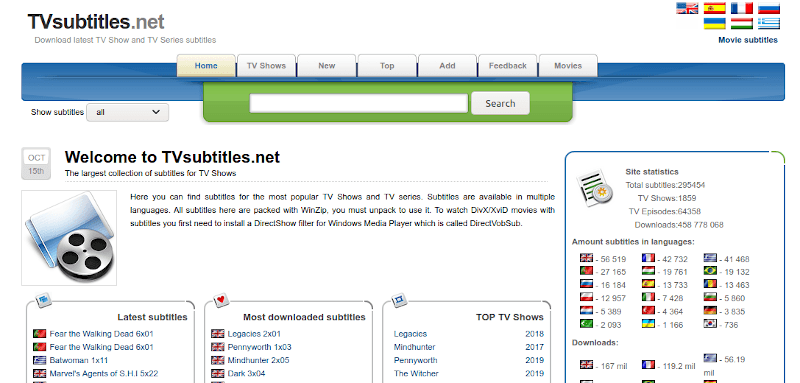Image resolution: width=800 pixels, height=383 pixels.
Task: Pick the Russian flag in the header
Action: tap(768, 8)
